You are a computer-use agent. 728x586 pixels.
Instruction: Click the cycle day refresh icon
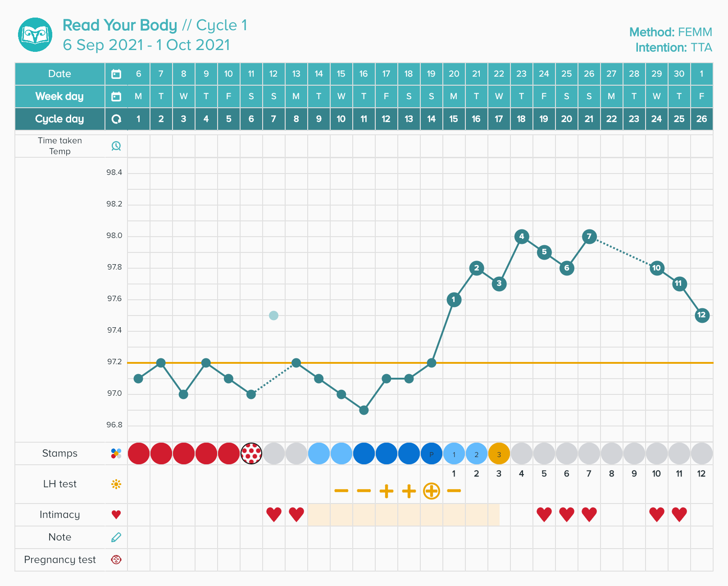pyautogui.click(x=116, y=119)
